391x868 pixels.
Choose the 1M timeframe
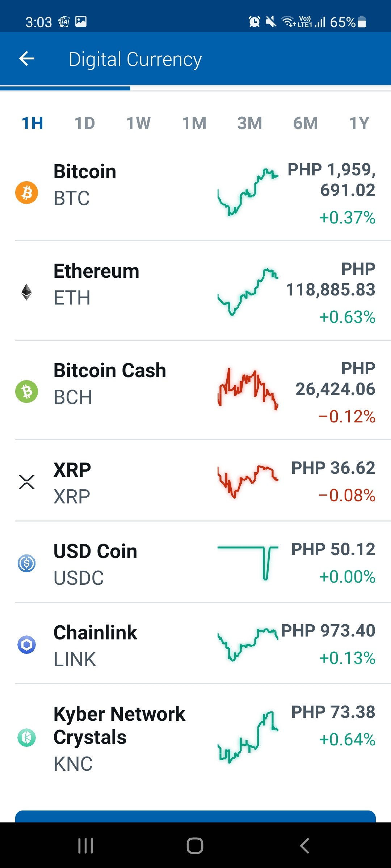click(x=194, y=123)
